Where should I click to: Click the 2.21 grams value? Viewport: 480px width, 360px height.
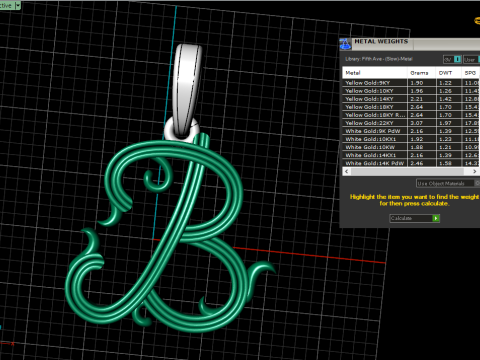tap(417, 99)
